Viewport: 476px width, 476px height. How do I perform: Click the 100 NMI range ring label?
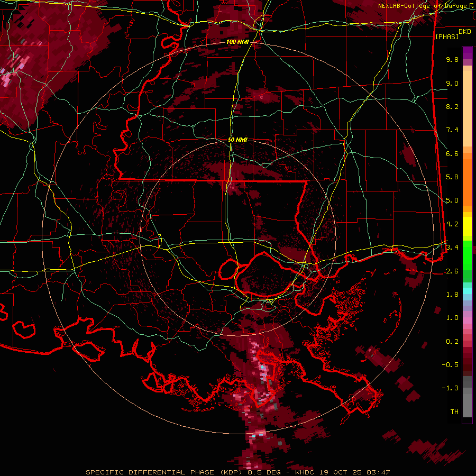coord(237,42)
